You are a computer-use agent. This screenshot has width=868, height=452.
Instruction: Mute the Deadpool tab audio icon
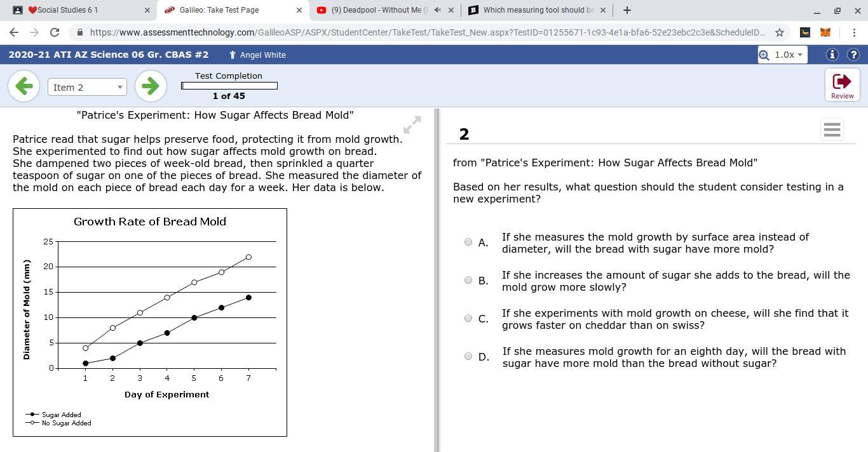[437, 10]
